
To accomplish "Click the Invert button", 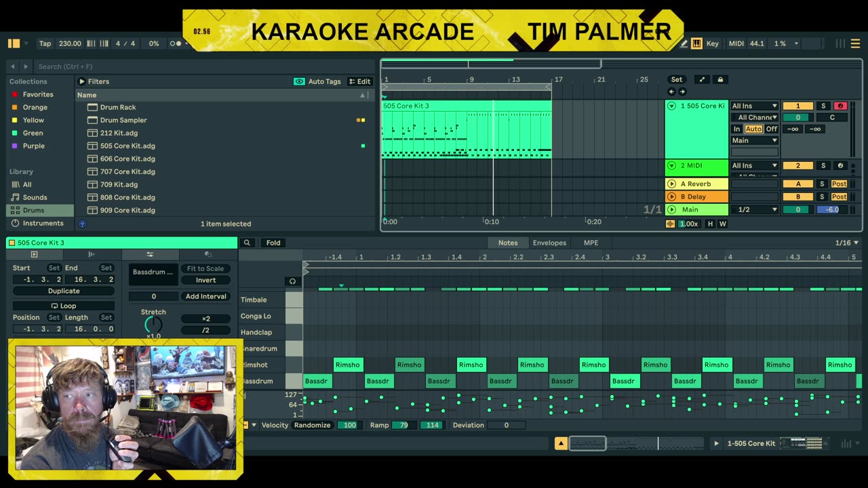I will [205, 280].
